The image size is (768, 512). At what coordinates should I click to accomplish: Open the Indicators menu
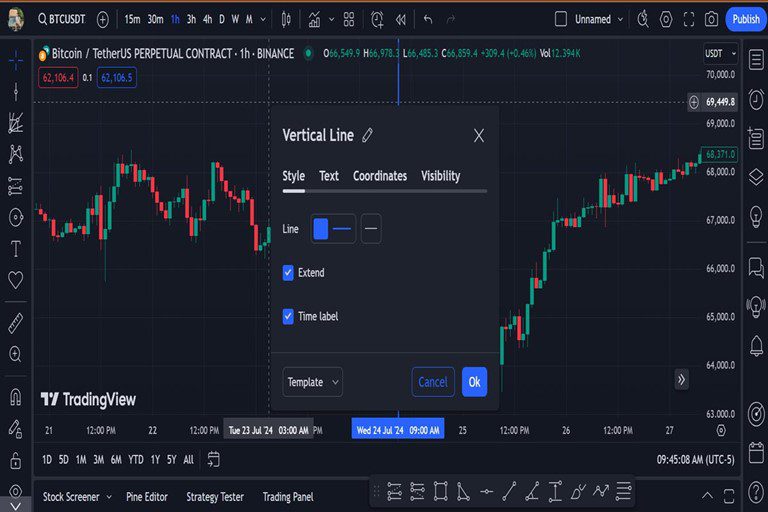coord(314,20)
